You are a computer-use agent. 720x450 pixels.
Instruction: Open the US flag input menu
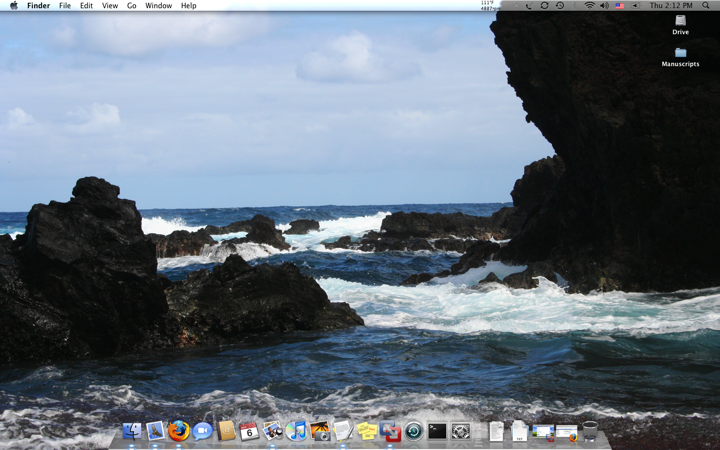pyautogui.click(x=619, y=6)
